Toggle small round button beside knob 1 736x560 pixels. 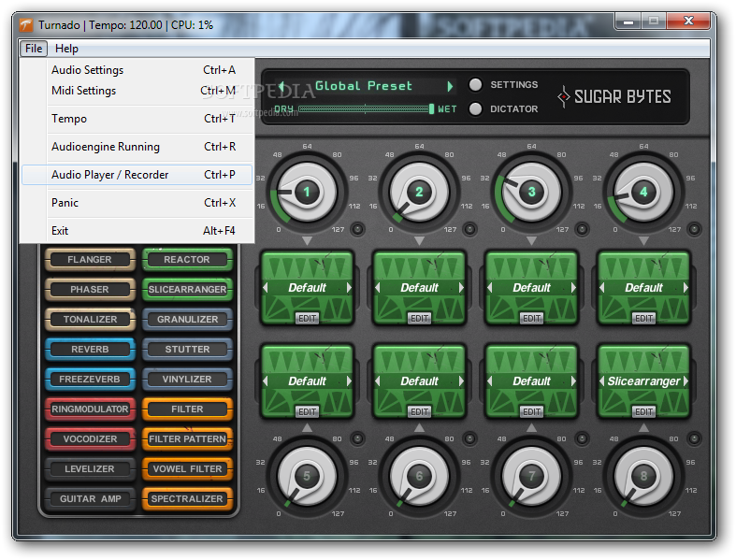[x=357, y=230]
